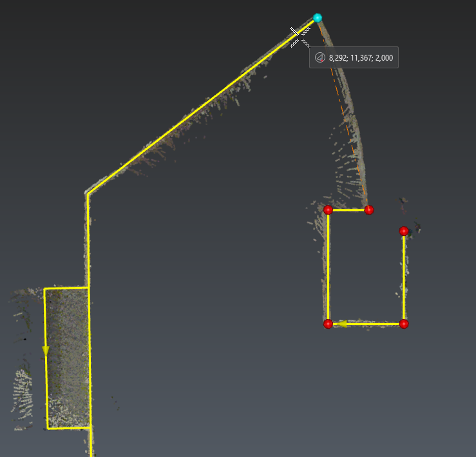Select the red vertex where the orange dashed line ends
Viewport: 476px width, 457px height.
coord(368,210)
